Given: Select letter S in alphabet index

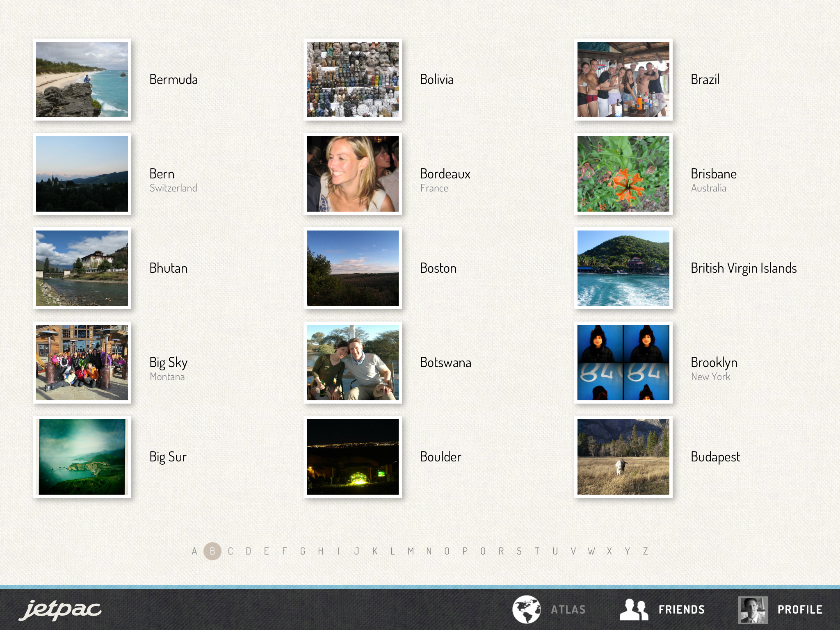Looking at the screenshot, I should pyautogui.click(x=519, y=551).
